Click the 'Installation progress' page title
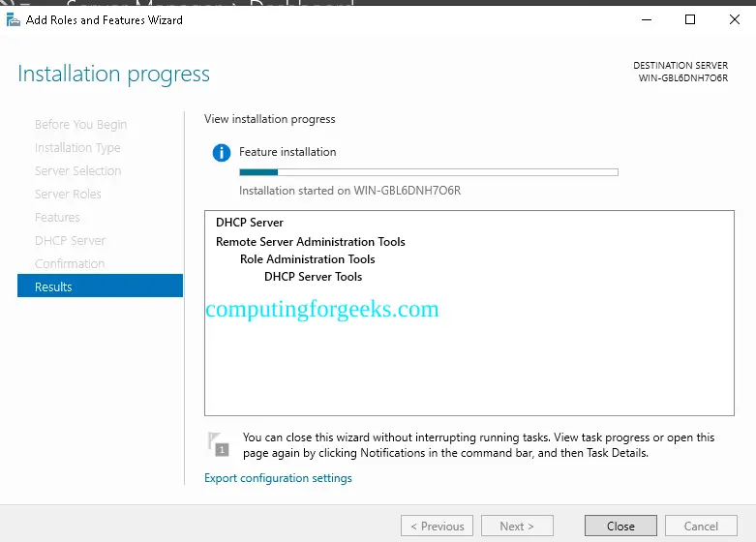756x542 pixels. tap(114, 75)
